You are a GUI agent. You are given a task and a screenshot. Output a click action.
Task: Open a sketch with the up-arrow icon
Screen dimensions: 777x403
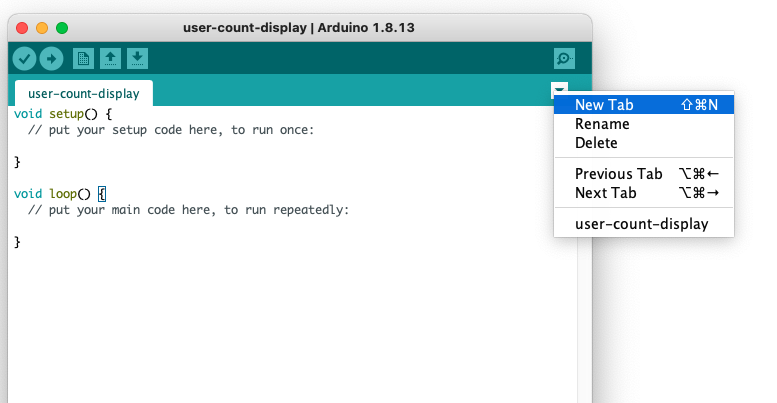tap(111, 59)
